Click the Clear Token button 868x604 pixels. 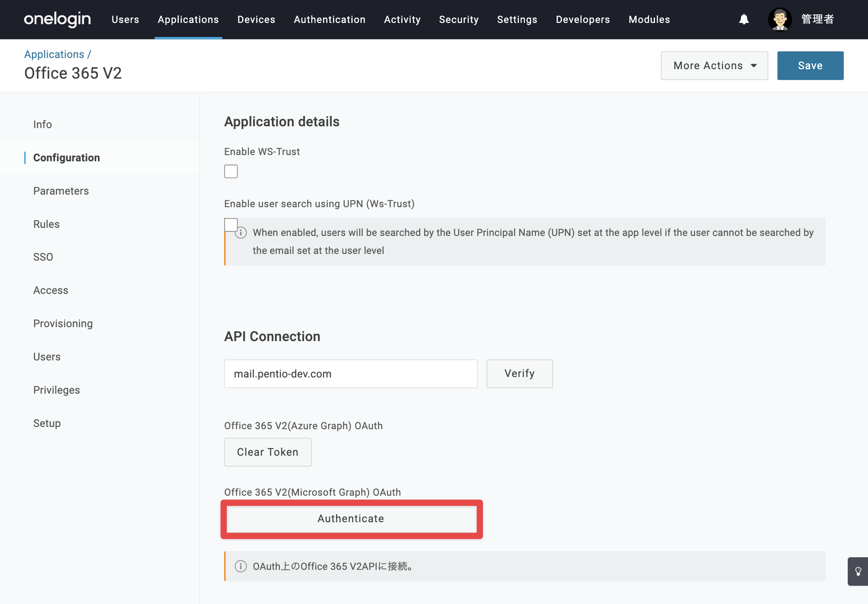click(x=268, y=452)
